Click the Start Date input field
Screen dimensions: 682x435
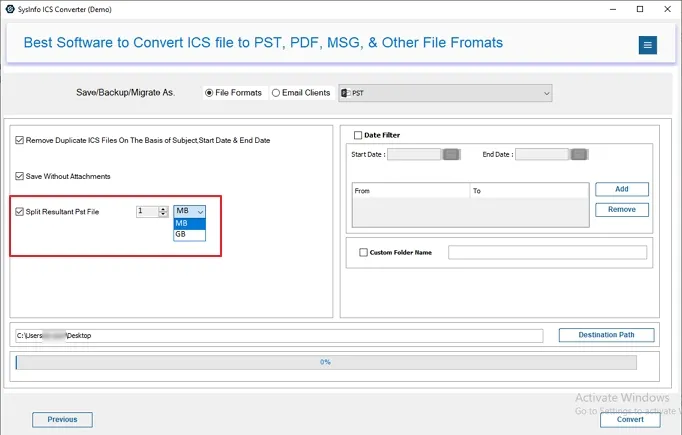(414, 154)
